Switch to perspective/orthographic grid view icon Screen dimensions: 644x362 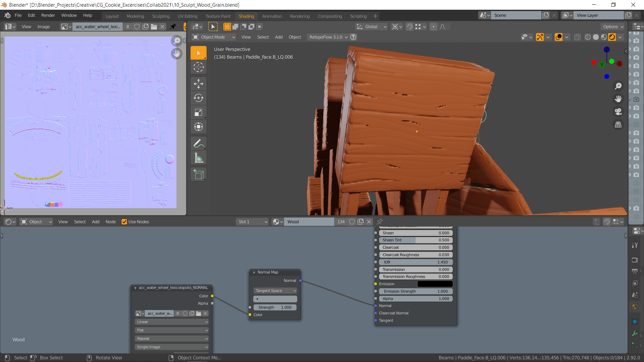click(618, 125)
